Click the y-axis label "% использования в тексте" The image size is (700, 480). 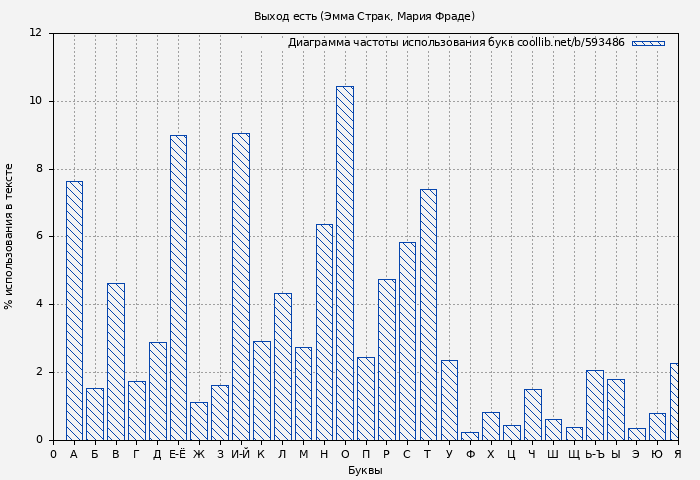[x=9, y=236]
